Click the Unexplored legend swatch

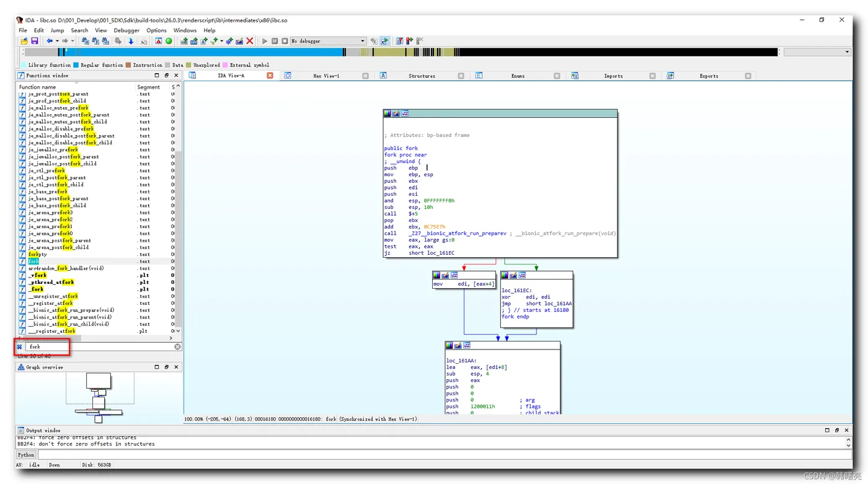(x=188, y=64)
